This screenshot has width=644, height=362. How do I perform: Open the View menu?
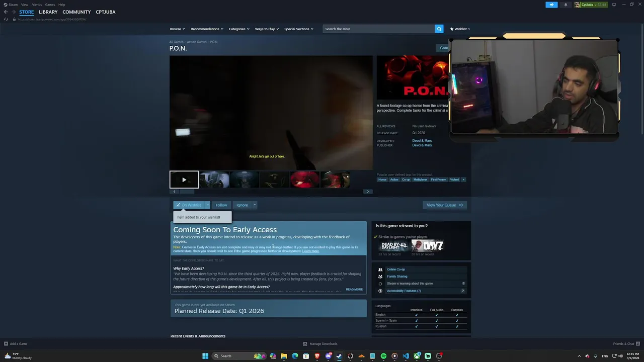[x=24, y=5]
